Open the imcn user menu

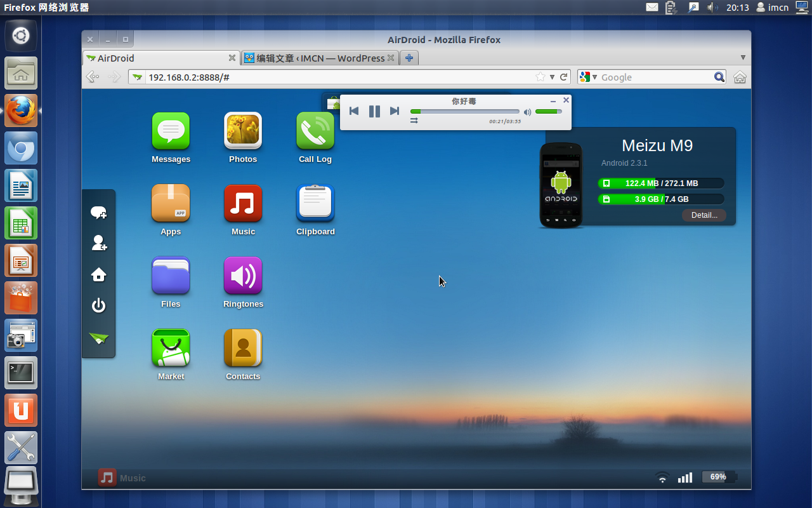[773, 8]
